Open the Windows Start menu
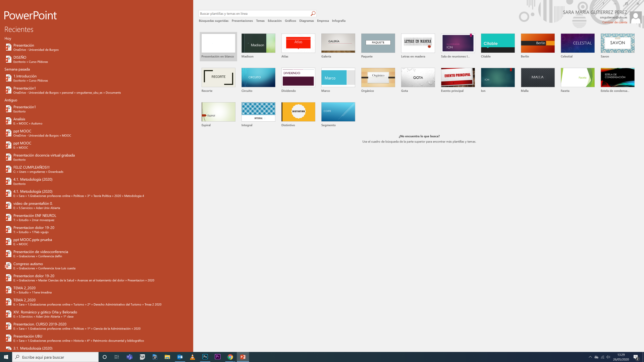 6,357
